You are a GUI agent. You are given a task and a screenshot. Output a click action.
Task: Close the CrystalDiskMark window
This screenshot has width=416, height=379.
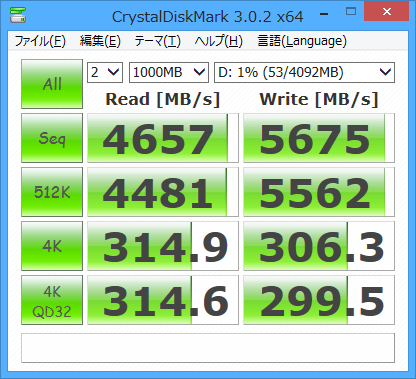[x=387, y=12]
